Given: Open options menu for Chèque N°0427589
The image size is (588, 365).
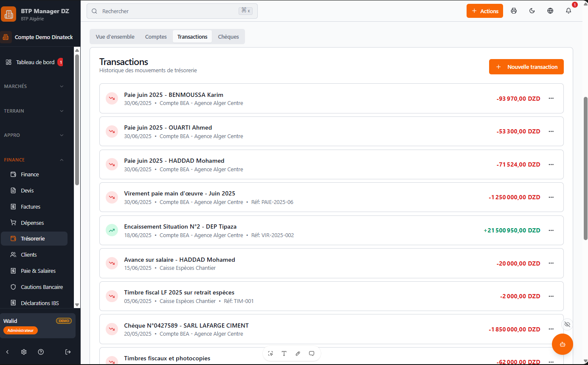Looking at the screenshot, I should 551,329.
